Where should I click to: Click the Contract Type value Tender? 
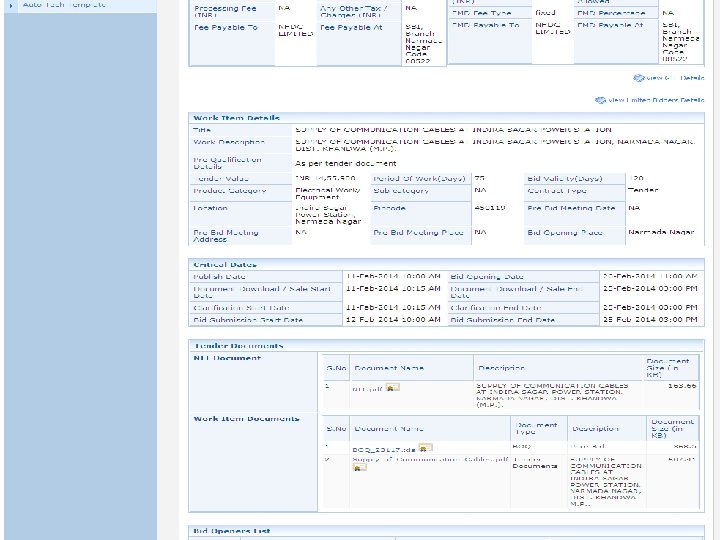pyautogui.click(x=643, y=190)
